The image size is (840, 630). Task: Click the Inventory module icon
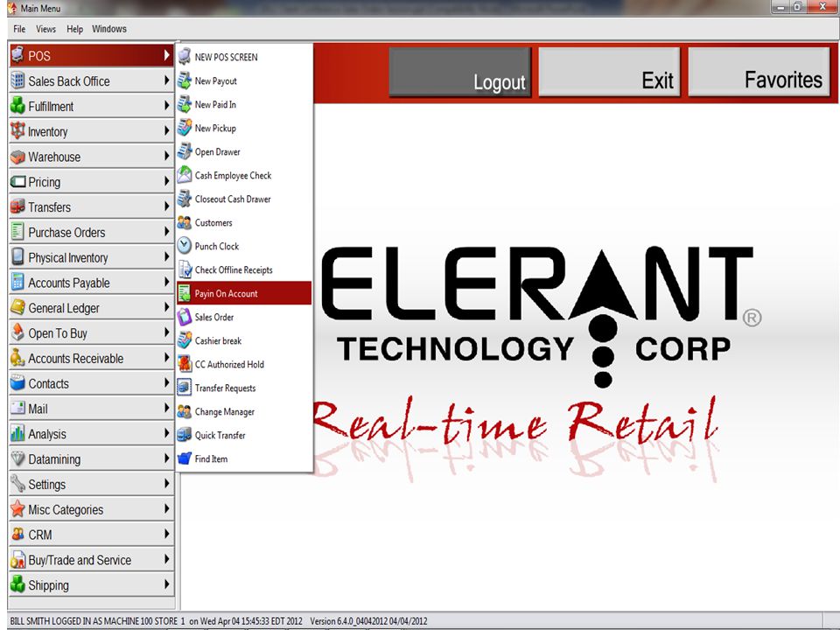[x=17, y=130]
